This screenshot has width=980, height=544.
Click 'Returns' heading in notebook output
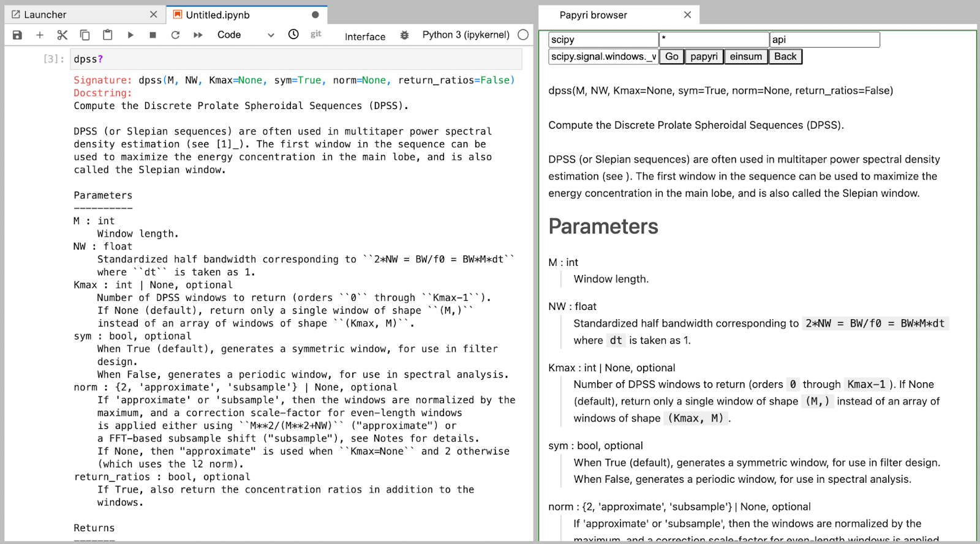94,528
